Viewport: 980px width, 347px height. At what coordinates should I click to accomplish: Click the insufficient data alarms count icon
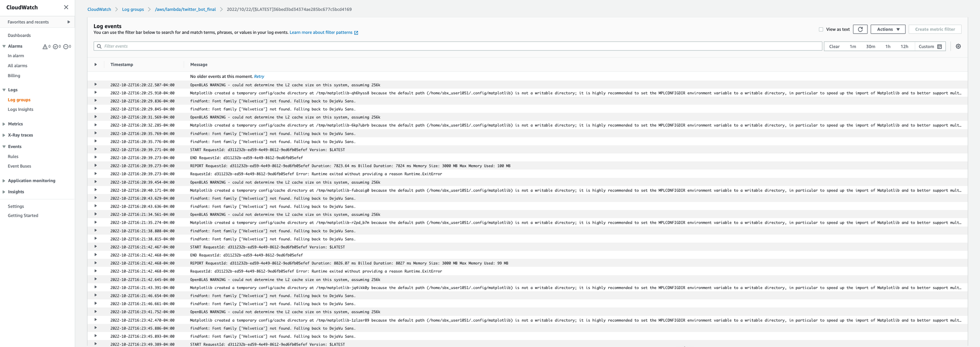tap(66, 47)
